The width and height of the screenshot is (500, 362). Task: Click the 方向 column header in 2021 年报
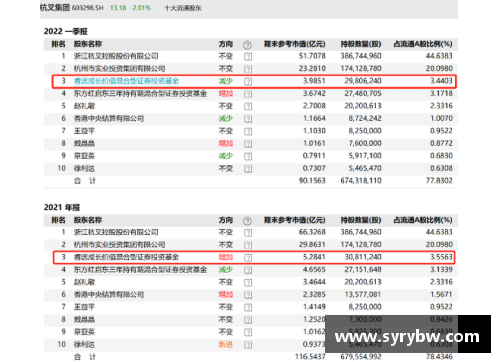pos(226,220)
